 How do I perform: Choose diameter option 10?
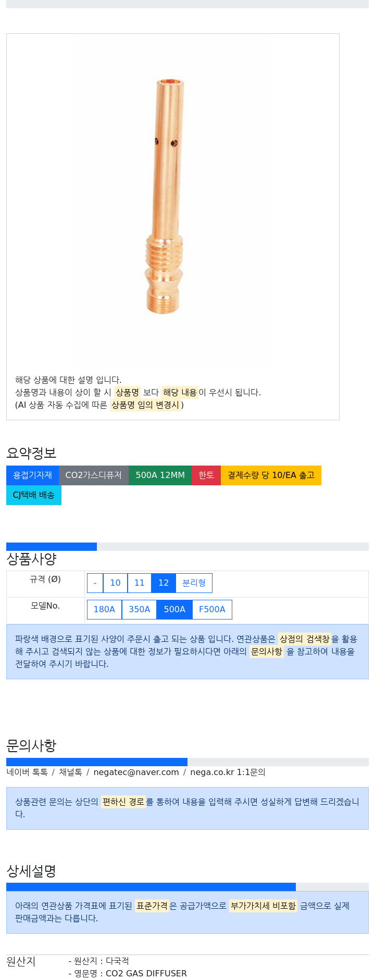115,583
